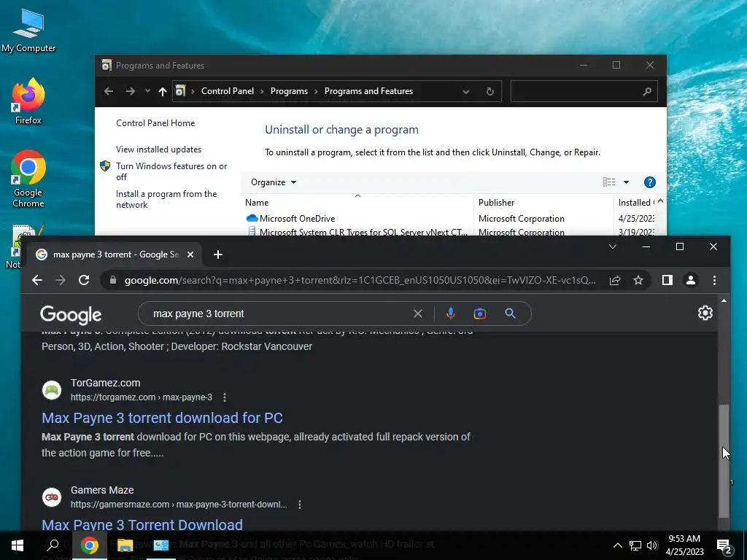Image resolution: width=747 pixels, height=560 pixels.
Task: Go forward in Programs and Features window
Action: 130,91
